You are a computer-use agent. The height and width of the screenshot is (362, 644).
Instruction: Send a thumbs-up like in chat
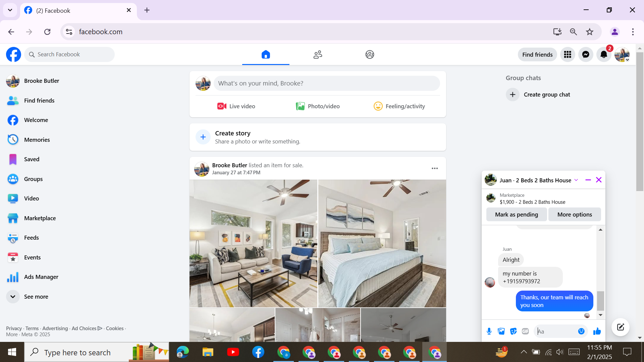click(597, 331)
